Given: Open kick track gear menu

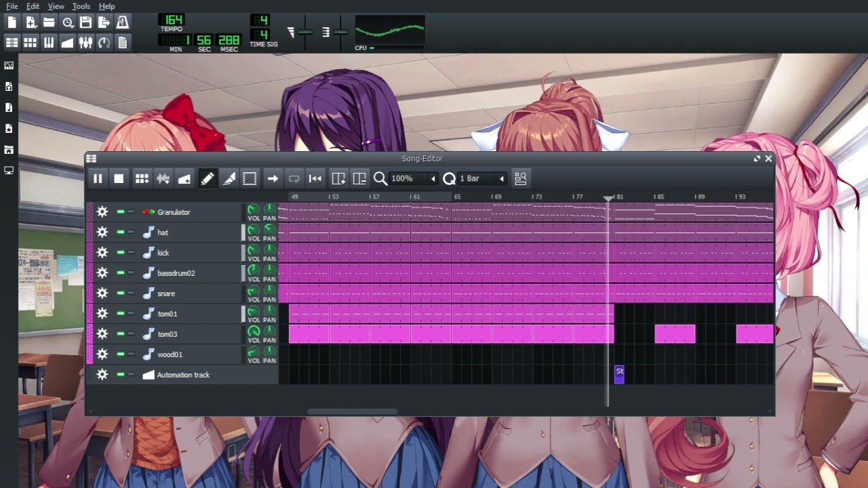Looking at the screenshot, I should tap(102, 253).
